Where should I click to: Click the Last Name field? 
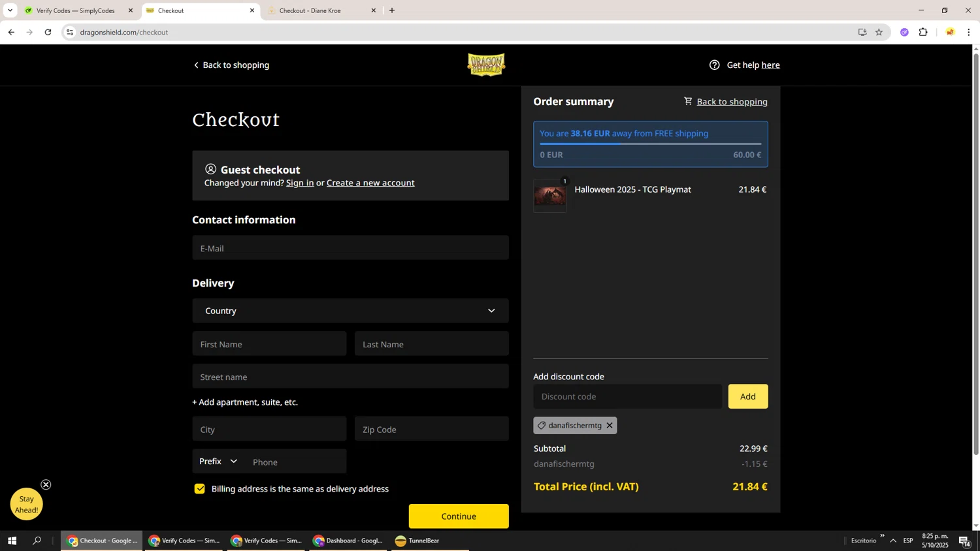[x=432, y=344]
